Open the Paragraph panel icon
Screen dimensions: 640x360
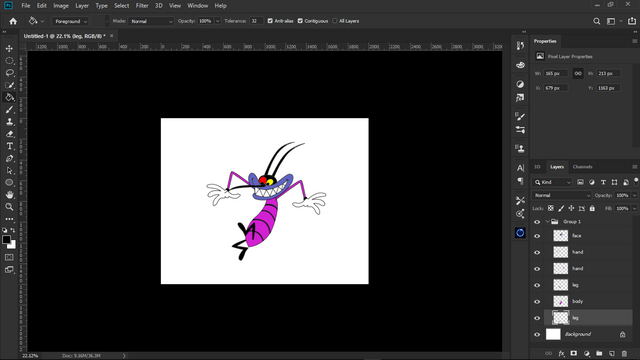click(520, 181)
